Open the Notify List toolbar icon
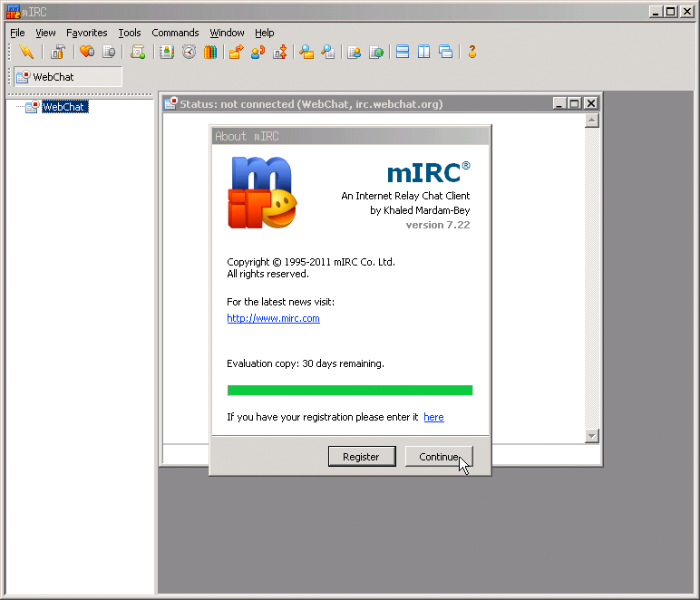The height and width of the screenshot is (600, 700). coord(355,53)
